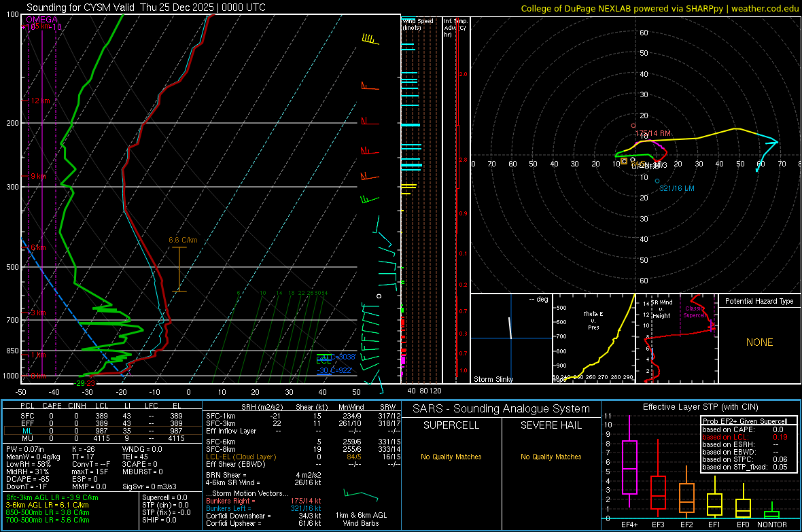Click the '850-500mb LR = 3.8 C/km' line
Image resolution: width=802 pixels, height=532 pixels.
pyautogui.click(x=48, y=512)
